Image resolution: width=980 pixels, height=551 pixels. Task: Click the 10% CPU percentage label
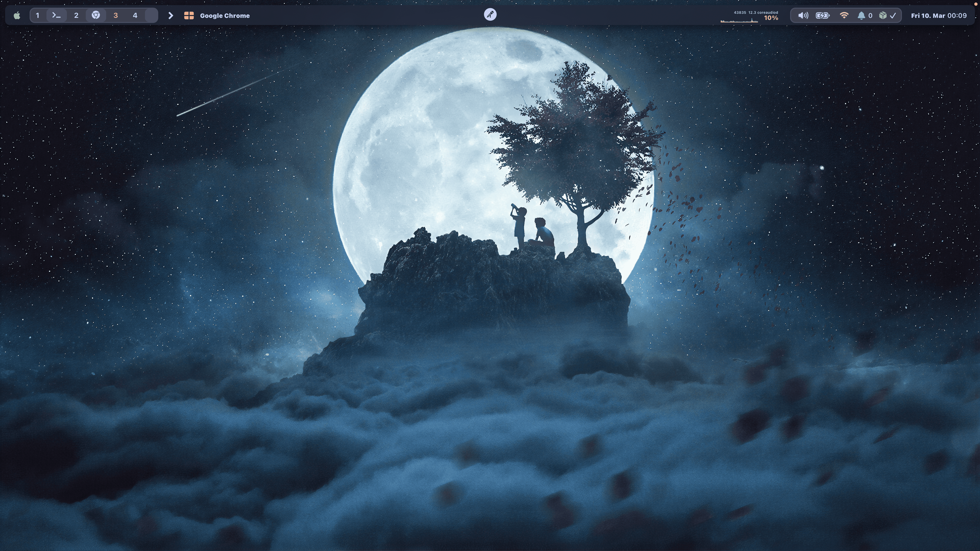[x=771, y=18]
